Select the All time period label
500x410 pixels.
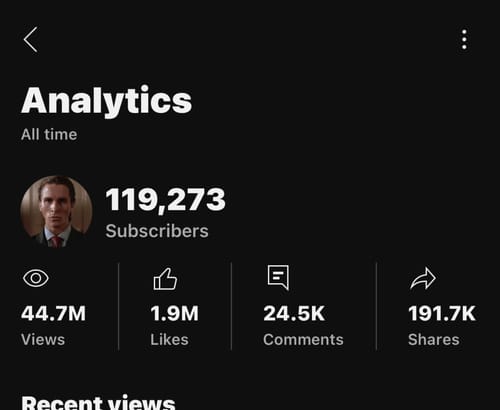click(x=49, y=134)
